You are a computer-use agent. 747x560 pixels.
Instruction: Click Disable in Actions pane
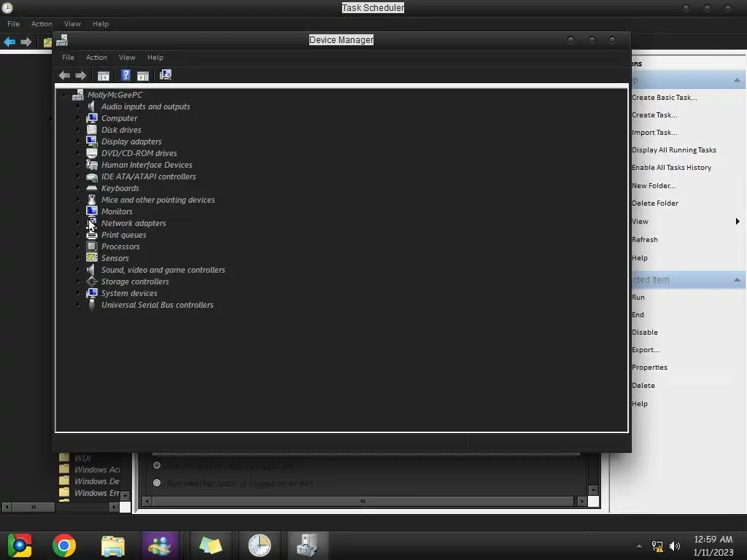645,332
